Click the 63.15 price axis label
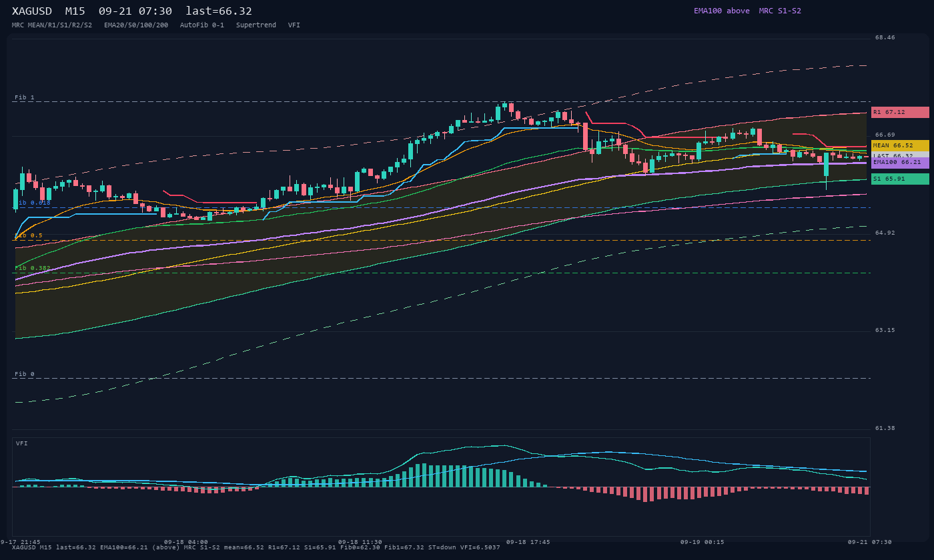 [885, 331]
